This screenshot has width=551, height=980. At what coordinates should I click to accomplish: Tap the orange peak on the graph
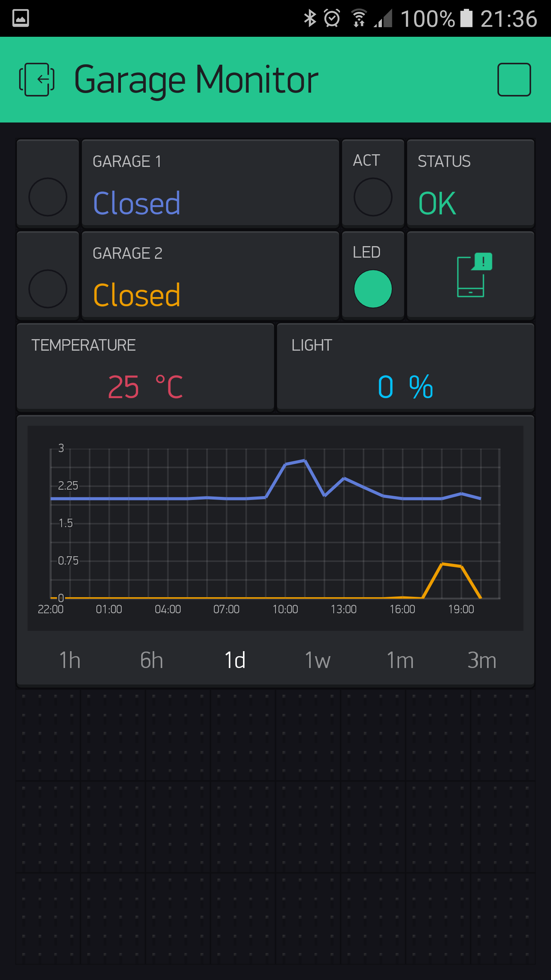pyautogui.click(x=443, y=564)
